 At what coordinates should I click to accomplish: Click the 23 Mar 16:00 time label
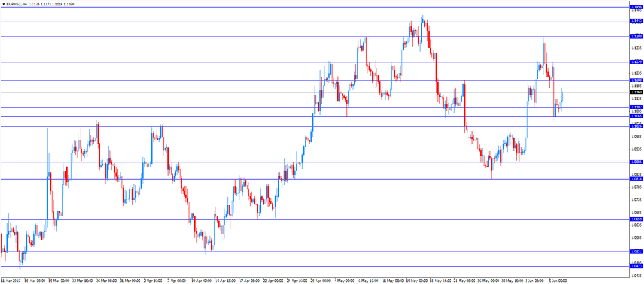[82, 281]
